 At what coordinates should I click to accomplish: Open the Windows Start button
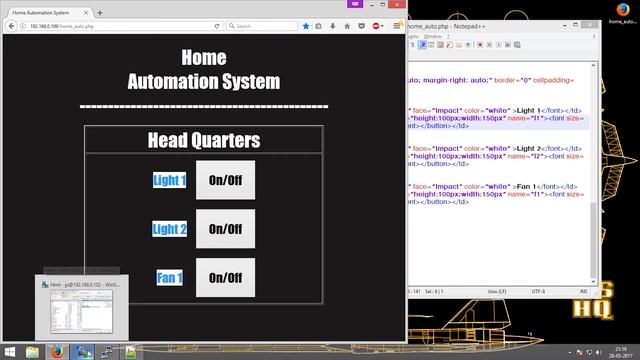tap(10, 352)
